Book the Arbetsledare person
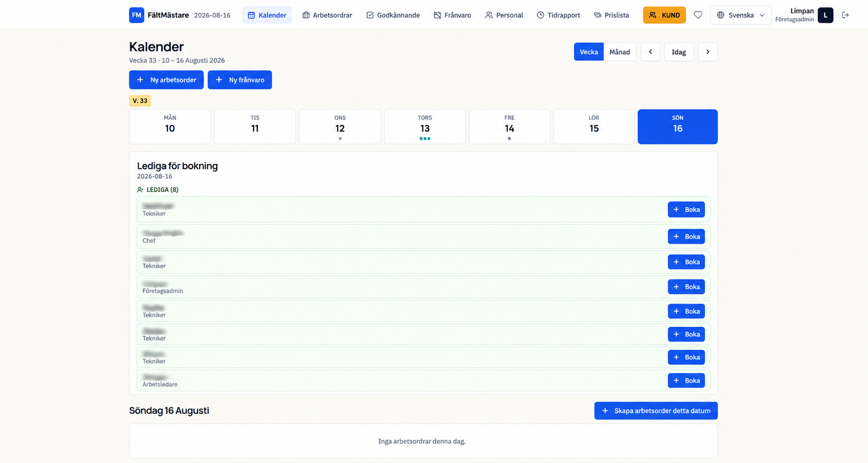Viewport: 868px width, 463px height. tap(686, 381)
